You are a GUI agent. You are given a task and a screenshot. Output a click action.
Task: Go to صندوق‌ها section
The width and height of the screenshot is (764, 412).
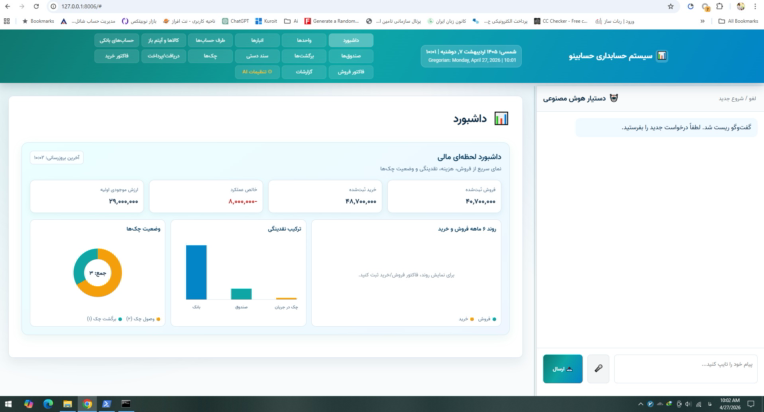[351, 56]
